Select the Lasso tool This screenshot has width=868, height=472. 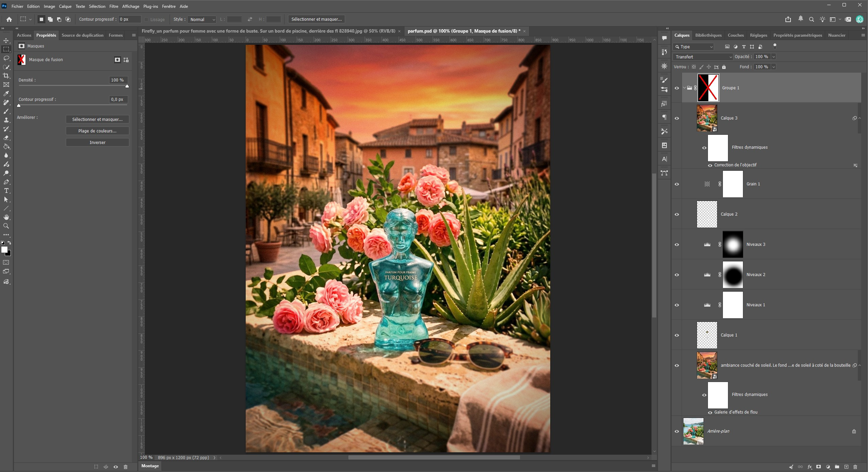(6, 58)
